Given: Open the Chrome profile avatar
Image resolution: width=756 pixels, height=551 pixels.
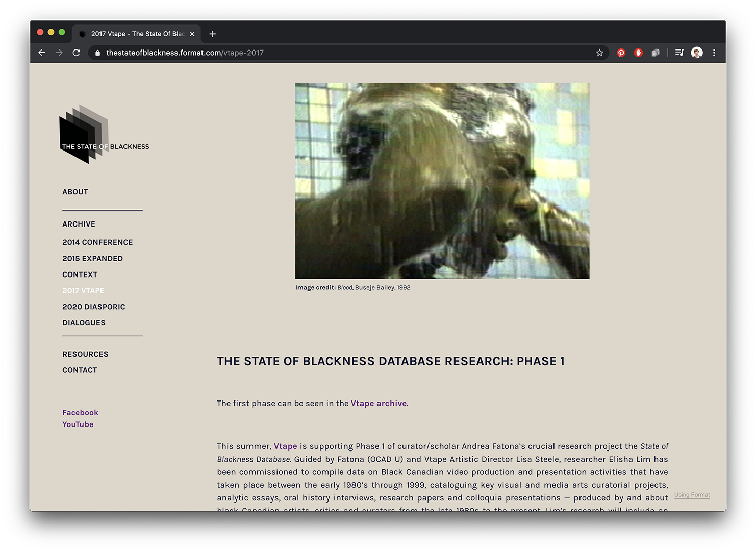Looking at the screenshot, I should click(696, 53).
